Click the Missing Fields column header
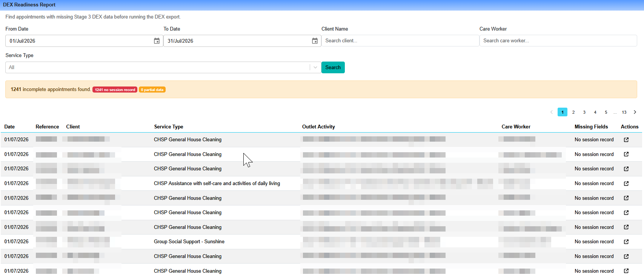The width and height of the screenshot is (644, 278). click(x=591, y=127)
